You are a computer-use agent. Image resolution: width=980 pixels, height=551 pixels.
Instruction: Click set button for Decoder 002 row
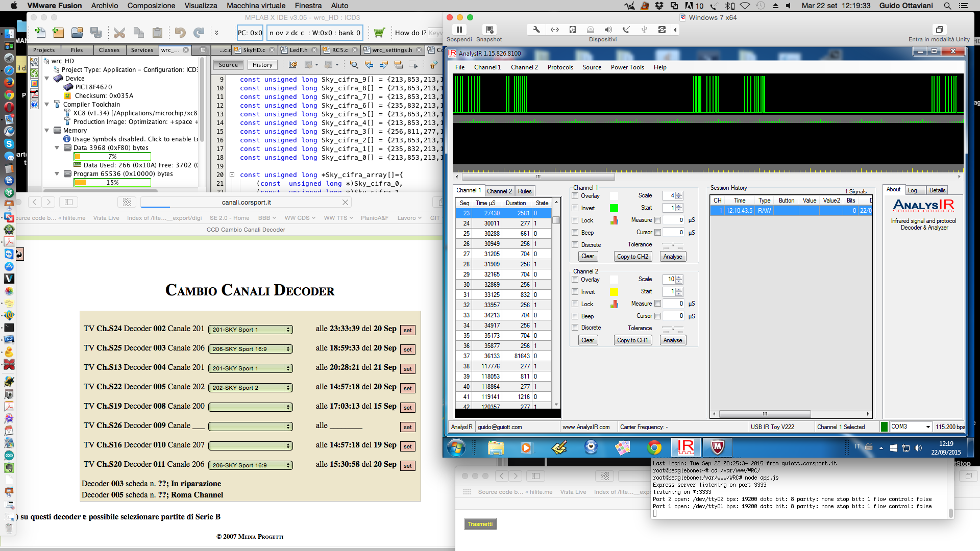point(407,330)
